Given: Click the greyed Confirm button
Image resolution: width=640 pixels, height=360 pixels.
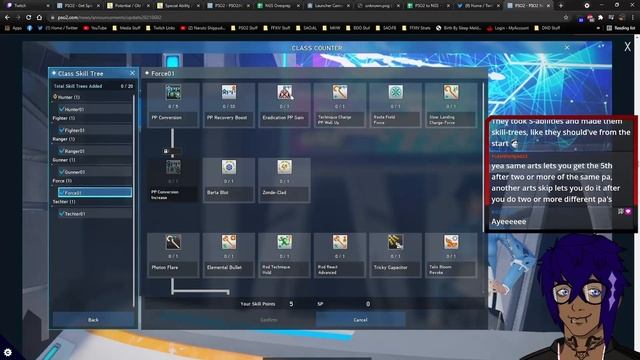Looking at the screenshot, I should 269,320.
